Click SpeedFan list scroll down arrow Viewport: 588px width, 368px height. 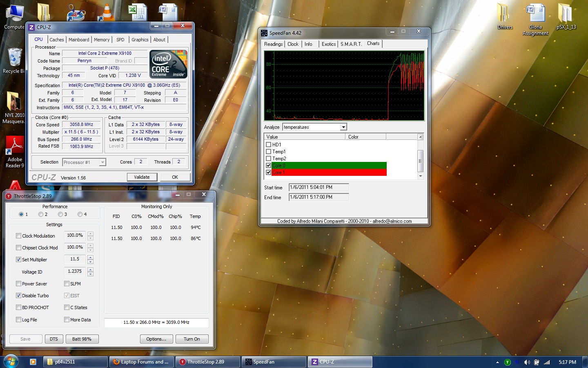421,176
